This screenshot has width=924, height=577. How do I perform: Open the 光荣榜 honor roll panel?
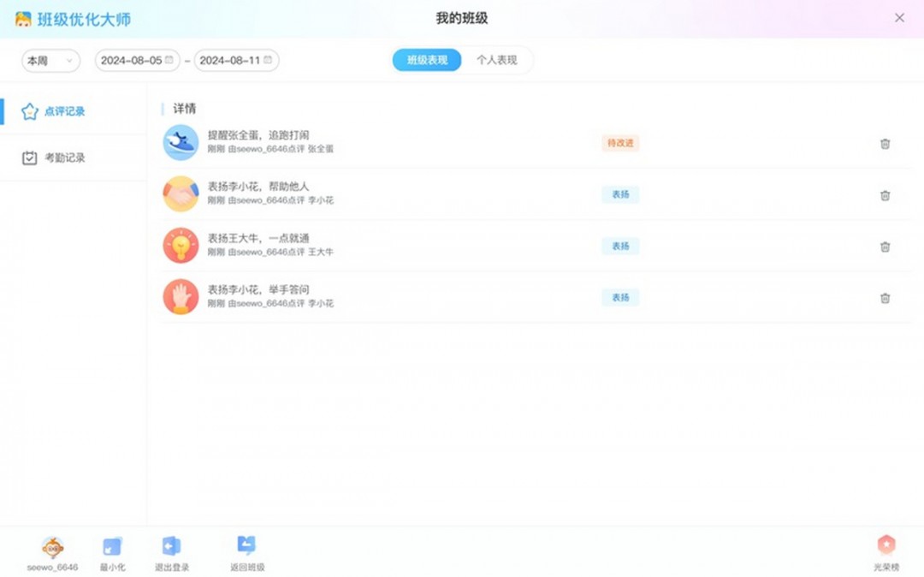point(886,544)
